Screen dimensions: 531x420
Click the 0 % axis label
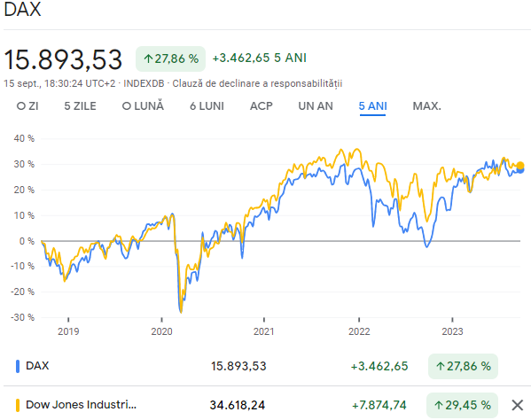click(x=27, y=241)
